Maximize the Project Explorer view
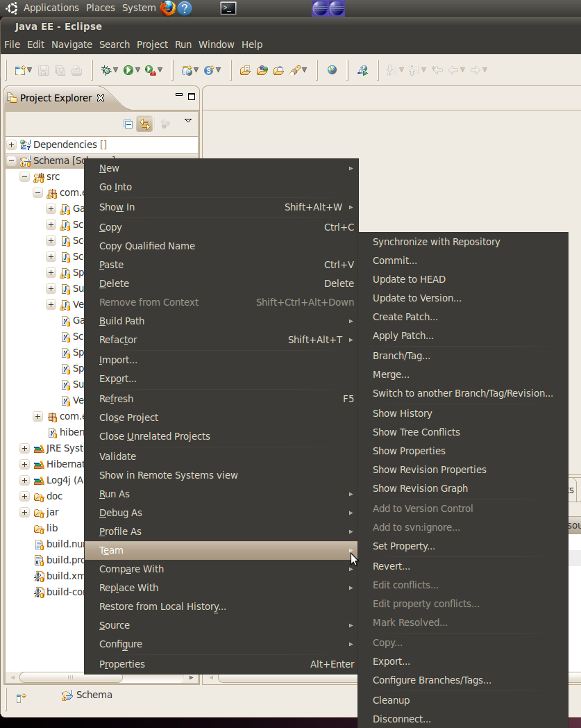 [x=191, y=97]
